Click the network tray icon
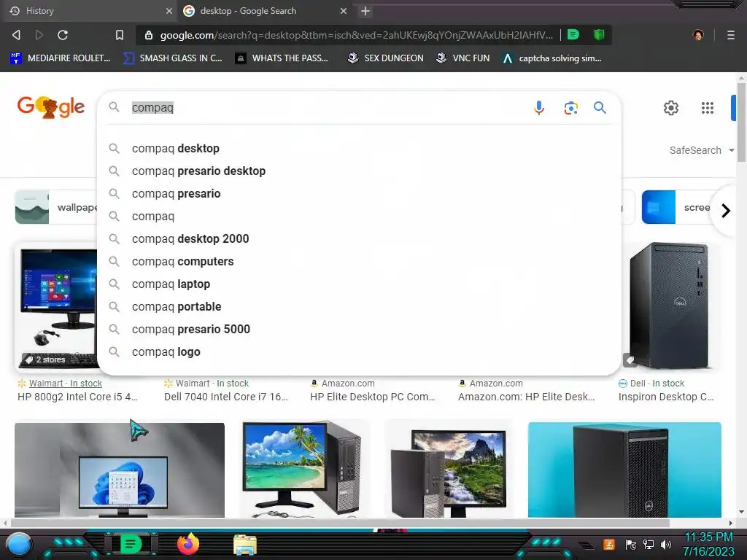 point(649,544)
